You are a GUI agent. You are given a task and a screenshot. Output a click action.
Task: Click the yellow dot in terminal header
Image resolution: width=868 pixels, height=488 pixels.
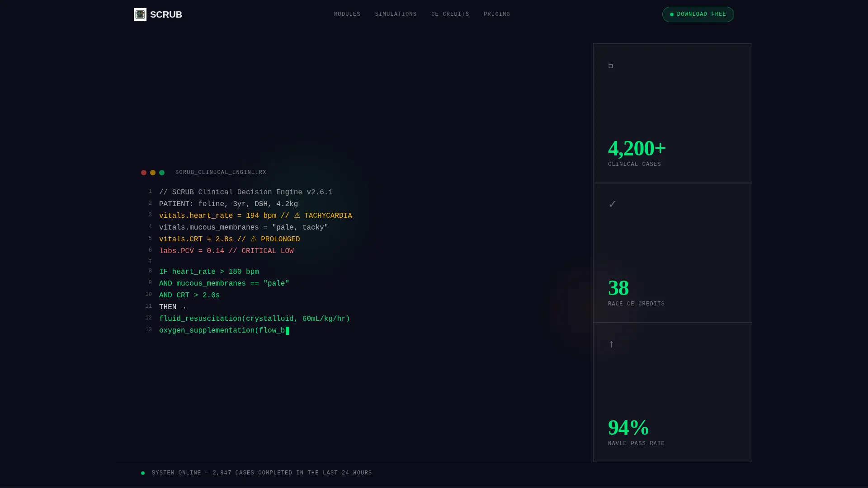pyautogui.click(x=153, y=173)
